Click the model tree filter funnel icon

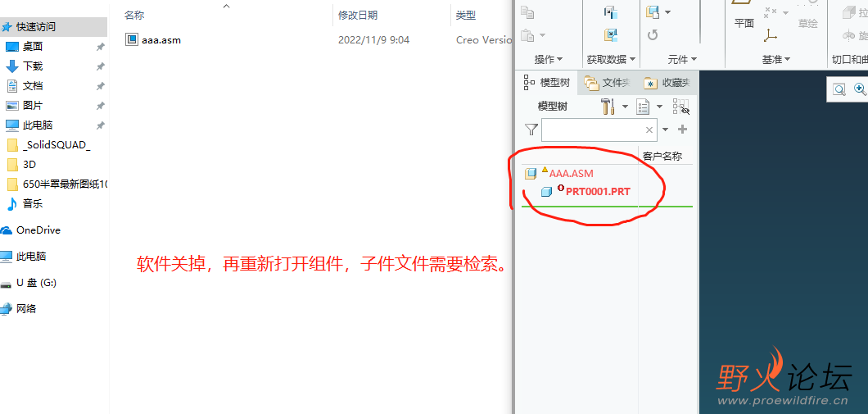coord(531,130)
